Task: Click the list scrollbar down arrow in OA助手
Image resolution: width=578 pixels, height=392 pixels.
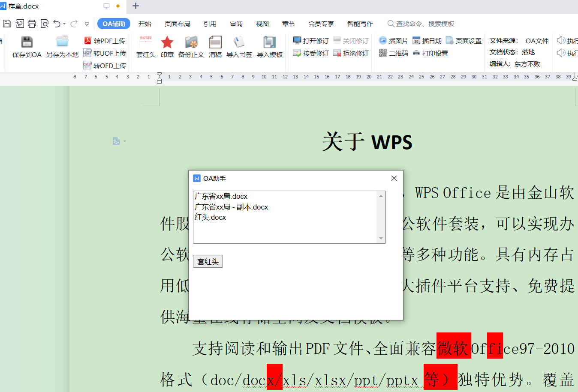Action: click(381, 239)
